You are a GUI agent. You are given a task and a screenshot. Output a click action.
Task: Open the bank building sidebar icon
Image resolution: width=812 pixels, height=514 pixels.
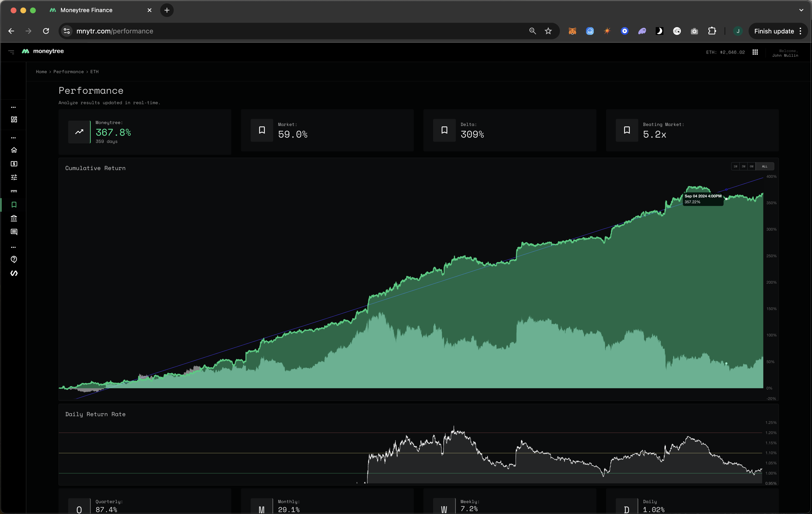click(x=14, y=218)
